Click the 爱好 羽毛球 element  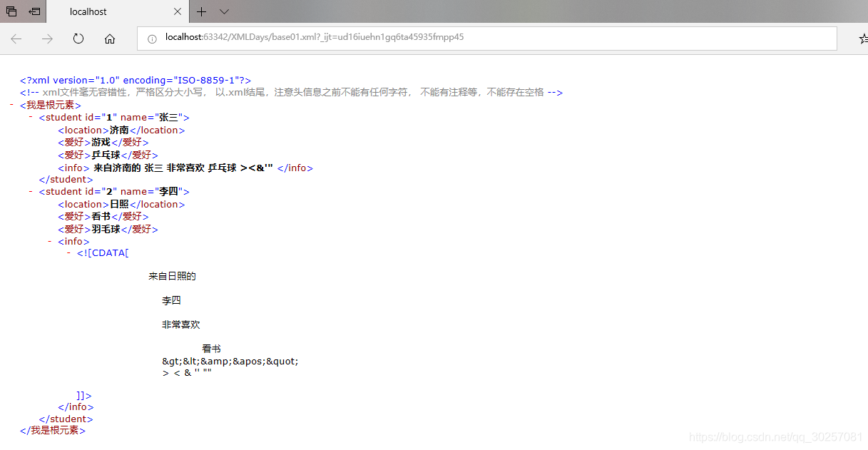(x=108, y=229)
